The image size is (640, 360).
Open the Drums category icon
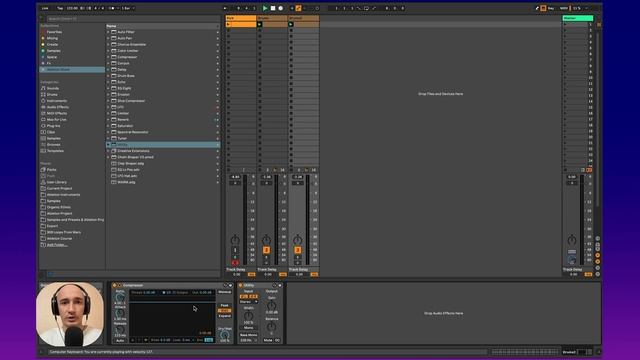coord(43,94)
